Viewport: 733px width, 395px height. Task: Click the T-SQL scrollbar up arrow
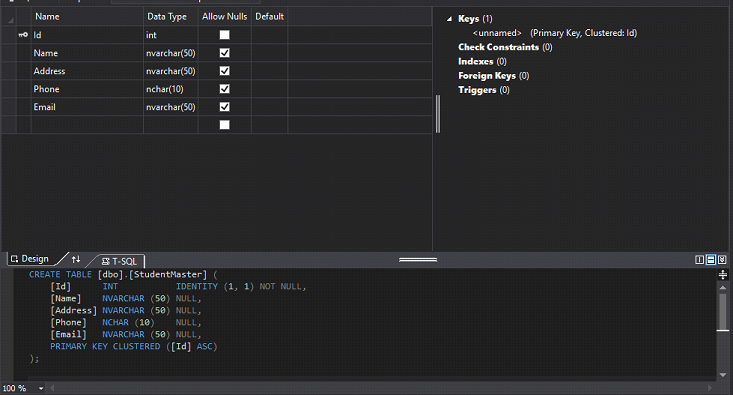[x=723, y=287]
